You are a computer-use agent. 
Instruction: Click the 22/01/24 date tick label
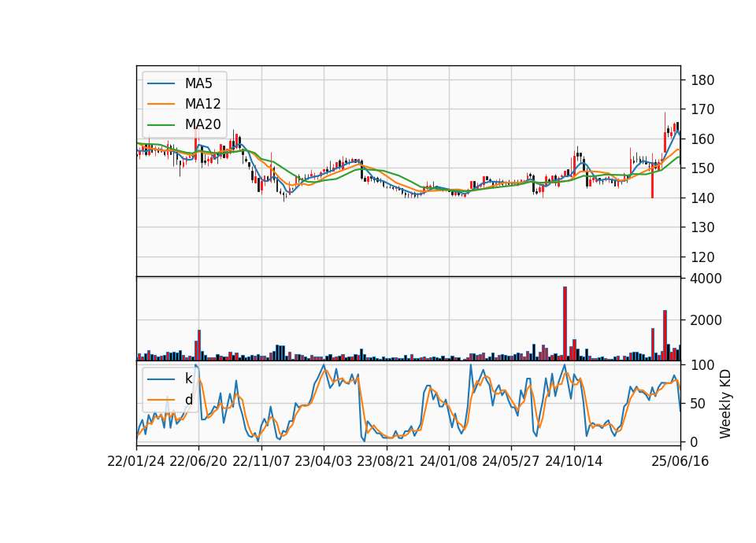136,462
